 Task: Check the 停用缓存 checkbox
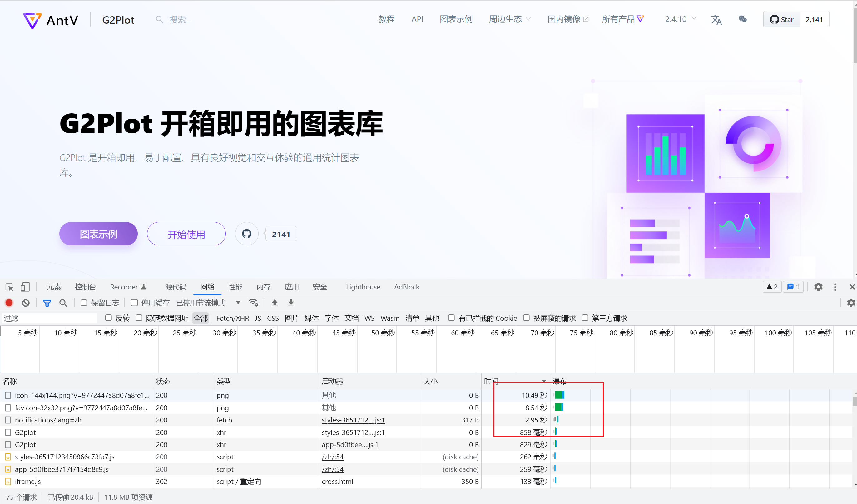134,303
